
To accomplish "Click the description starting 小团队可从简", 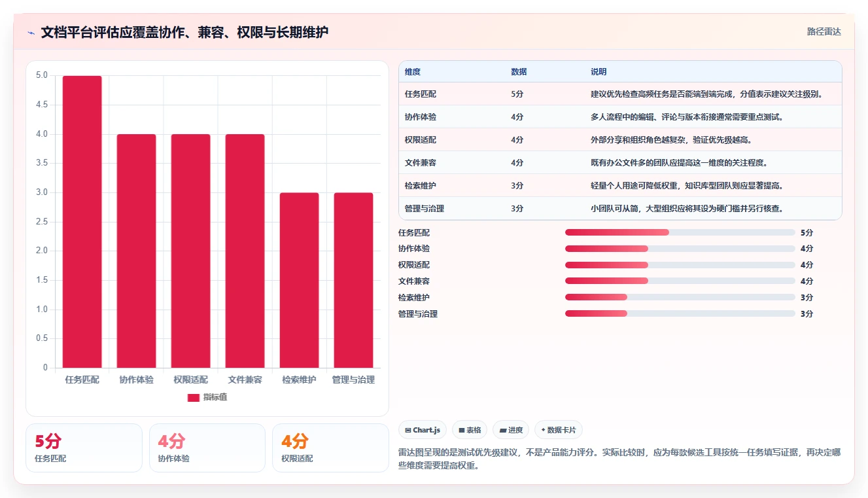I will 687,209.
